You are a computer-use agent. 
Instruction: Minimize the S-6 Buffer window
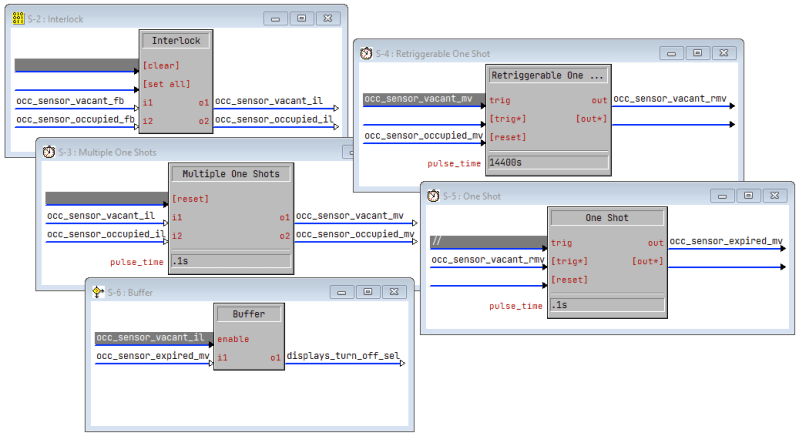(x=343, y=291)
